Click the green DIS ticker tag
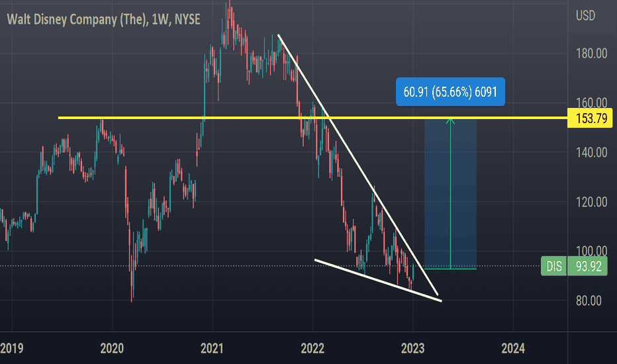617x364 pixels. click(553, 267)
